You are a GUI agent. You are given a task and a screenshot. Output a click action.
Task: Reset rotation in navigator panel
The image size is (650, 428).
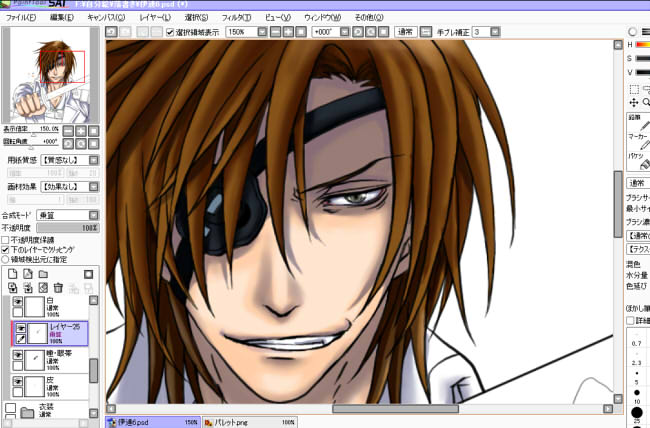tap(94, 143)
